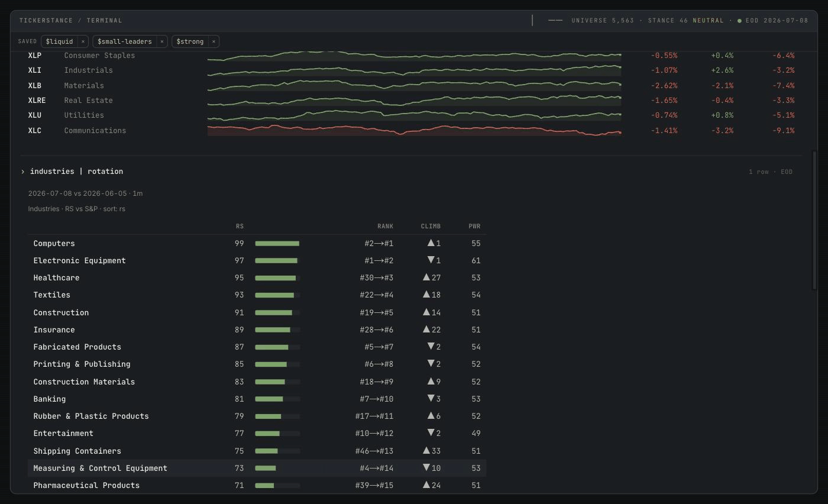This screenshot has width=828, height=504.
Task: Sort table by CLIMB column header
Action: coord(431,226)
